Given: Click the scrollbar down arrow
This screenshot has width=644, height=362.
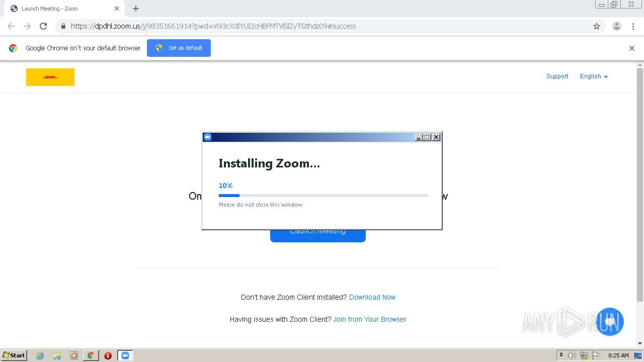Looking at the screenshot, I should pyautogui.click(x=640, y=343).
